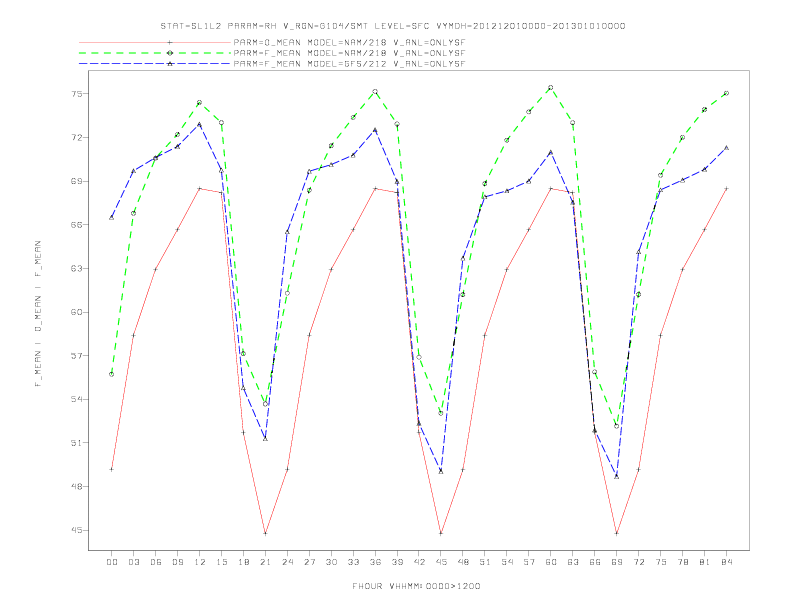The height and width of the screenshot is (612, 792).
Task: Click x-axis tick label 18
Action: pyautogui.click(x=243, y=562)
